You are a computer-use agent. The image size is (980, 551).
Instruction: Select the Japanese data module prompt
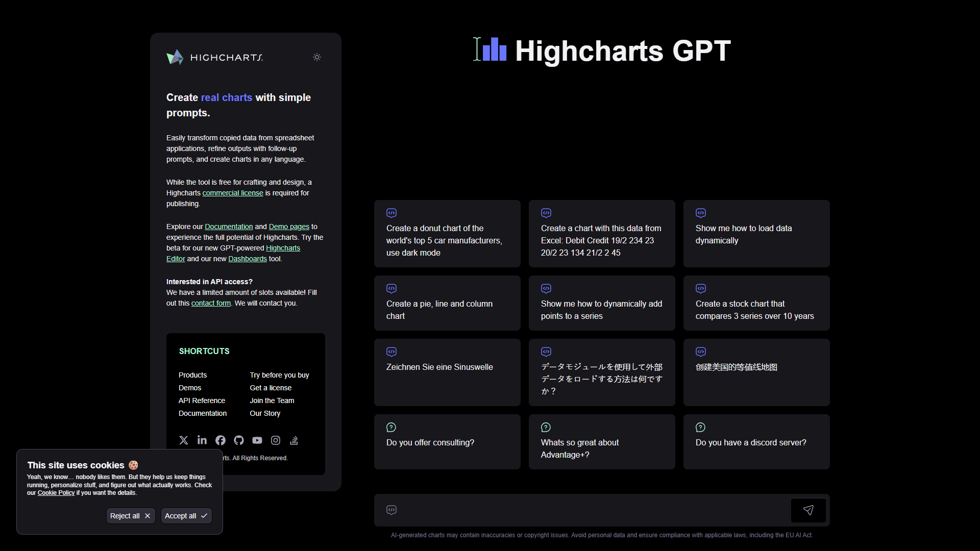pyautogui.click(x=602, y=372)
